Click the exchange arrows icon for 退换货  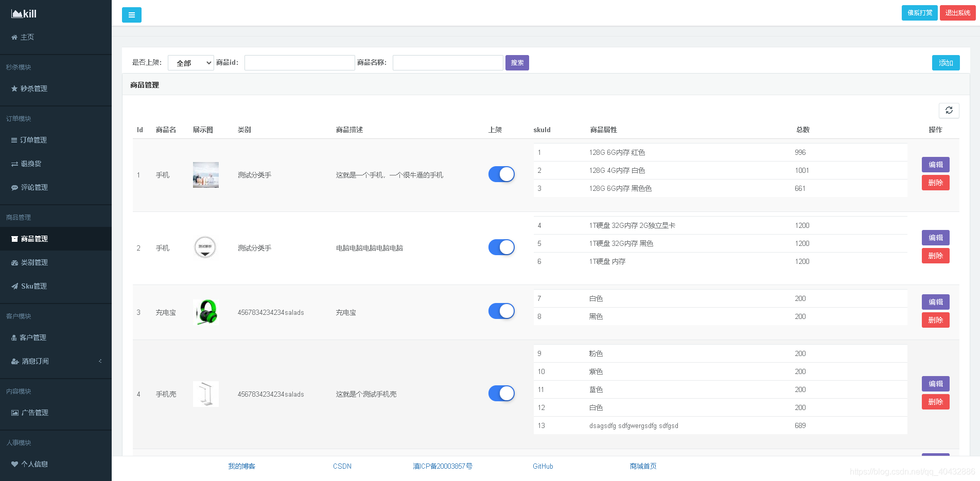[x=14, y=164]
